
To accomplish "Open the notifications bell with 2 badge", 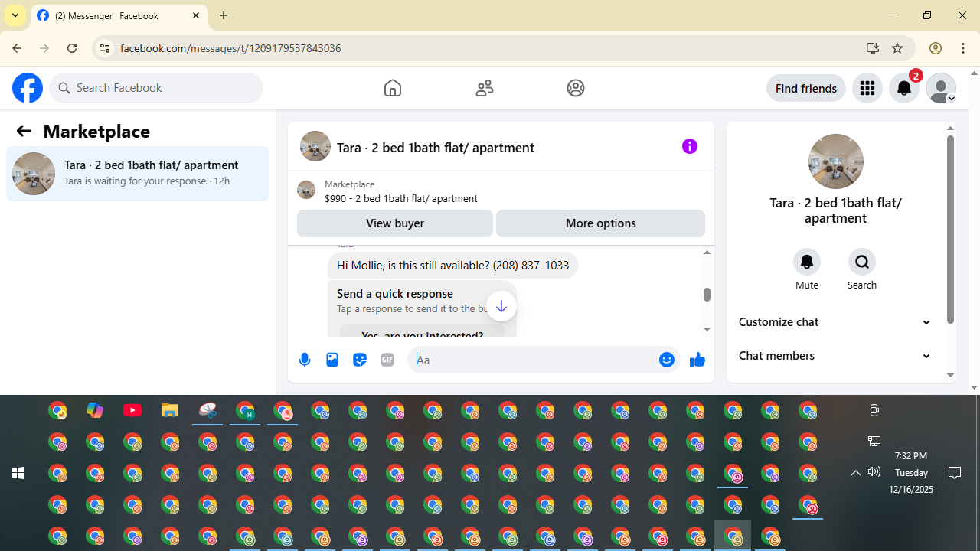I will (904, 88).
